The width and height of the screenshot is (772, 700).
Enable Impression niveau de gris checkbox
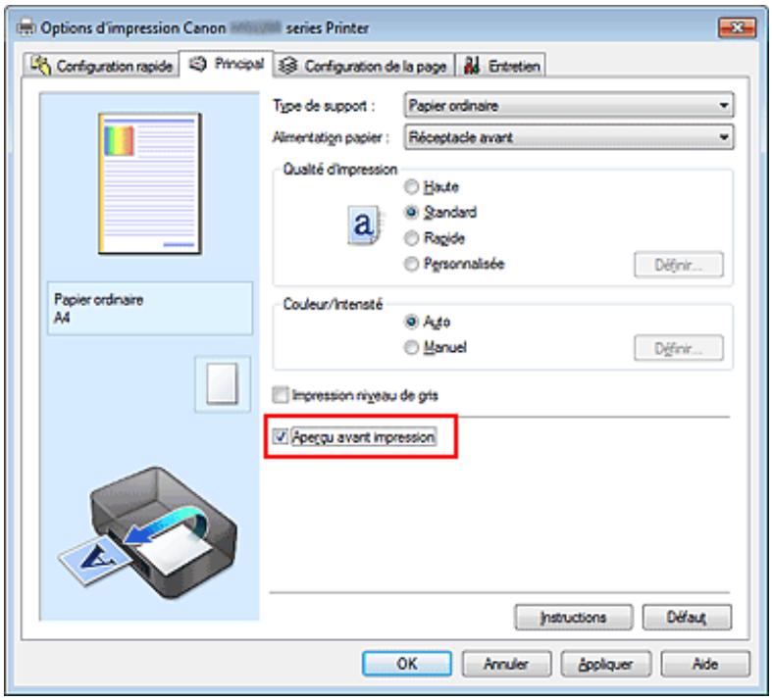click(281, 395)
